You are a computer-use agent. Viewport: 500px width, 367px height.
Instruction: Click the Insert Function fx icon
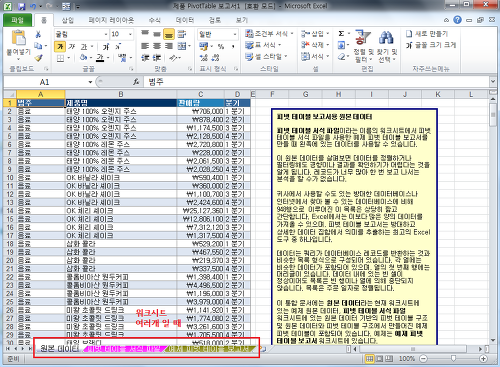click(136, 82)
